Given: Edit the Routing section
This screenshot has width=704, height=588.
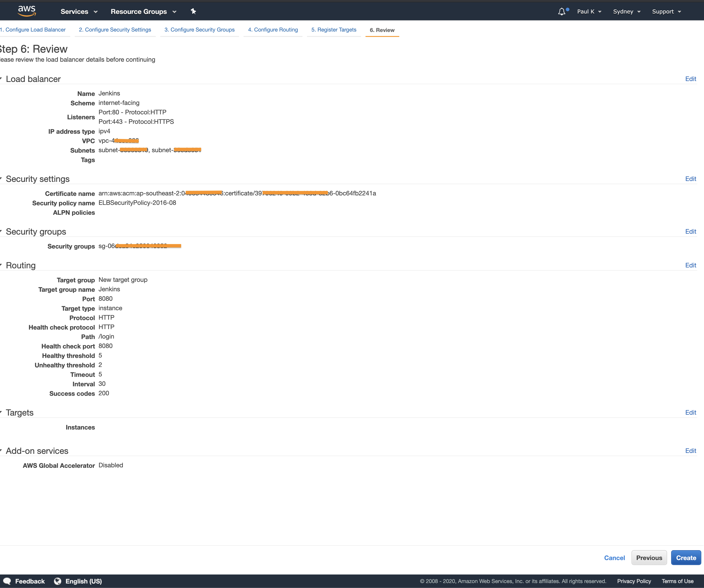Looking at the screenshot, I should (690, 265).
